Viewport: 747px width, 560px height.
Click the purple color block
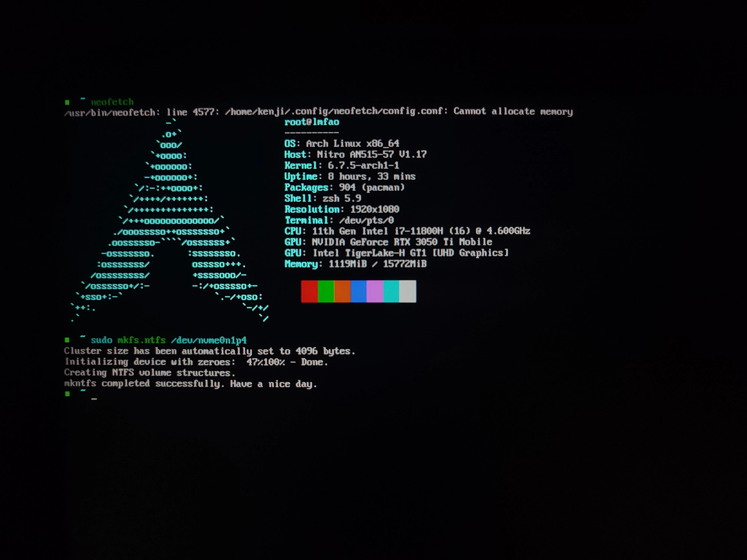click(x=375, y=291)
